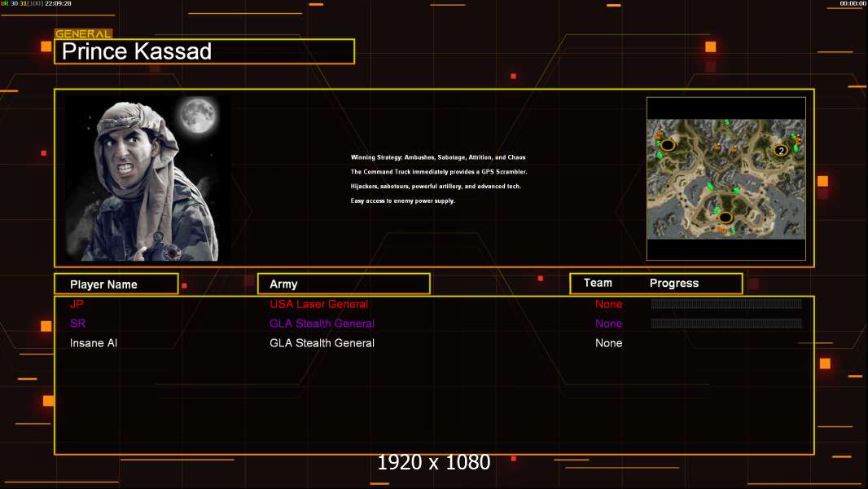The width and height of the screenshot is (868, 489).
Task: Click the Easy access to enemy power line
Action: (402, 200)
